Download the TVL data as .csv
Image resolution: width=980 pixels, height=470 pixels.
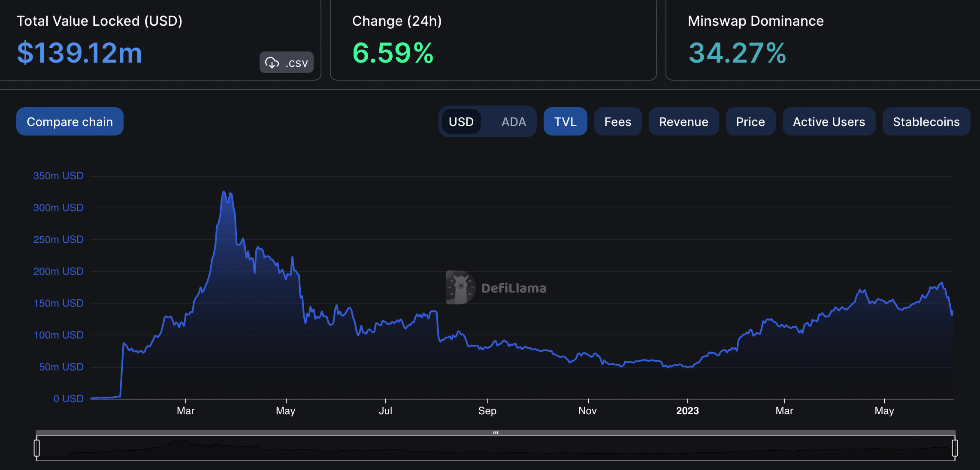tap(286, 63)
